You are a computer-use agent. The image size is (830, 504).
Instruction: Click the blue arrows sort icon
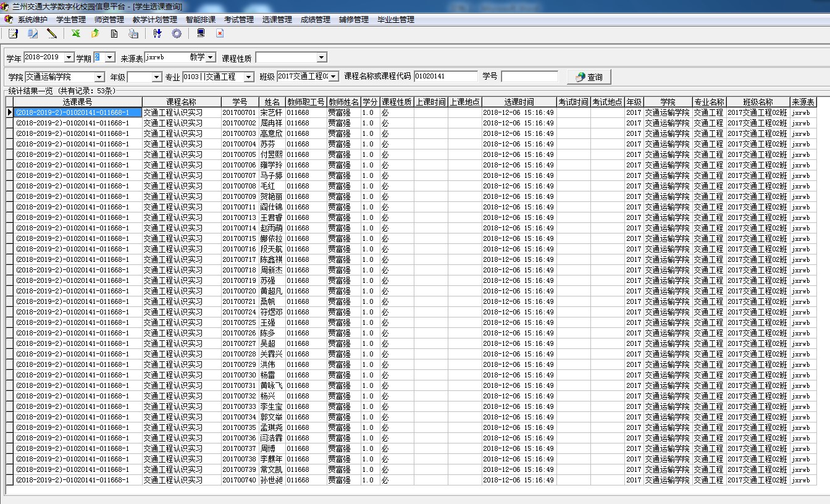click(157, 33)
